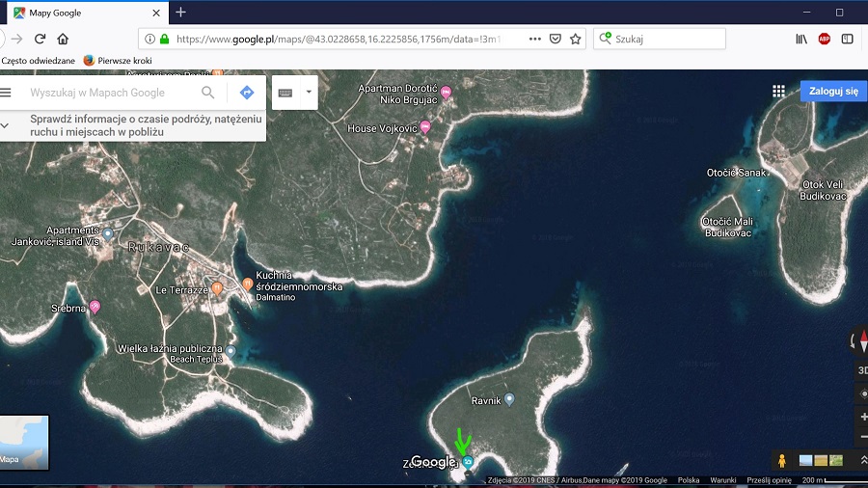Reset map orientation with compass
Viewport: 868px width, 488px height.
coord(862,340)
